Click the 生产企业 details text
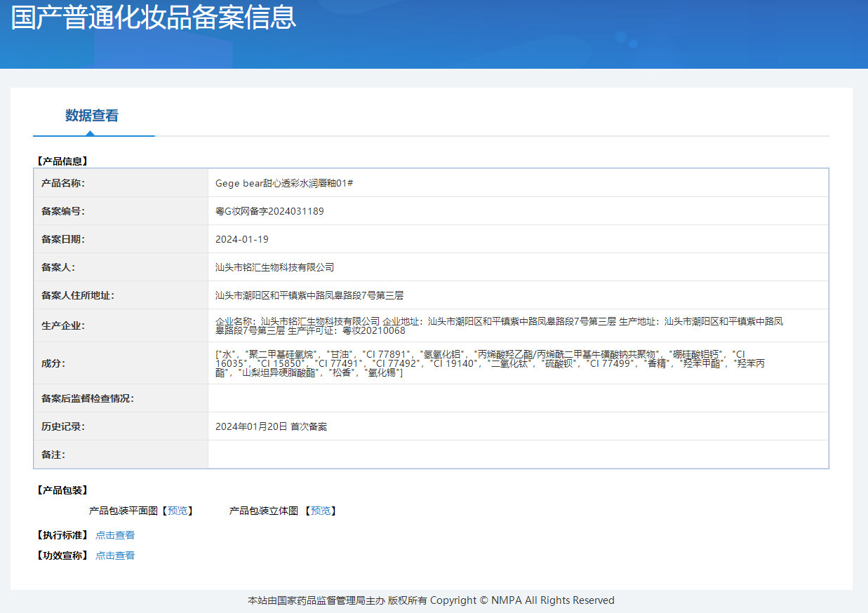 pyautogui.click(x=499, y=325)
